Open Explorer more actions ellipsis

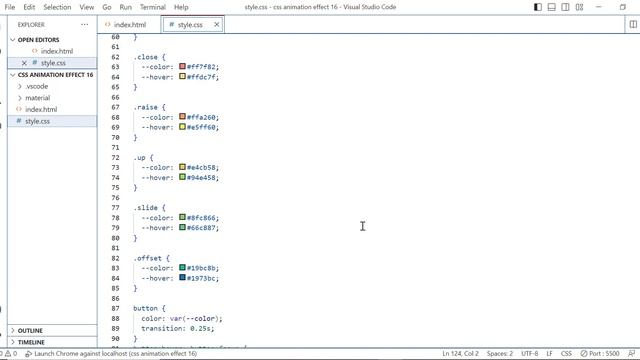(x=84, y=24)
